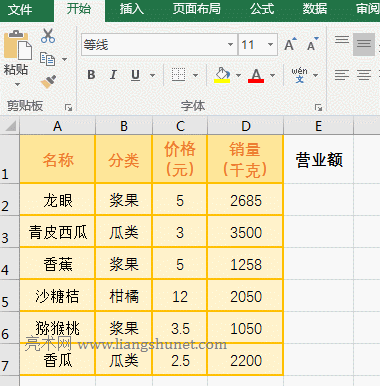
Task: Select empty cell E2 under 营业额
Action: point(319,200)
